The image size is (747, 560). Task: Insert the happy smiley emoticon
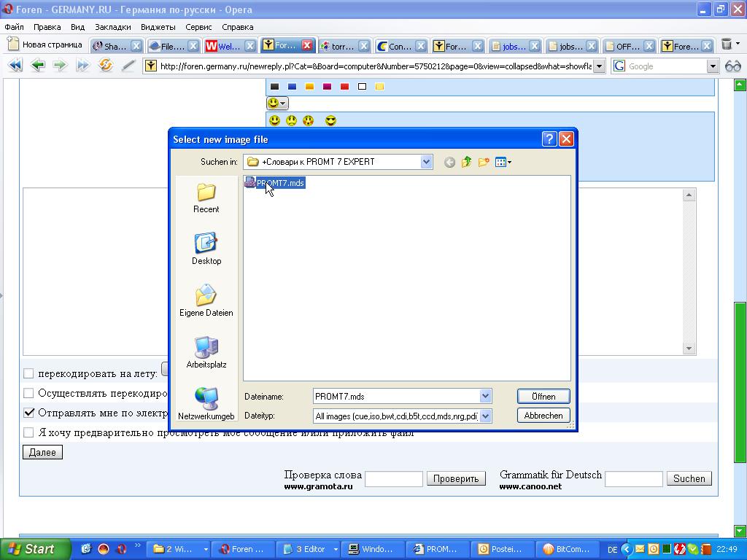click(275, 121)
